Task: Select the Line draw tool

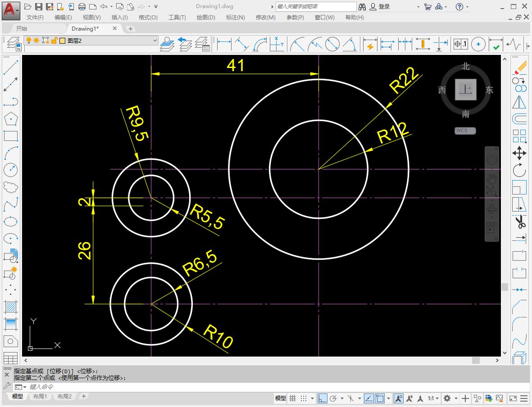Action: coord(10,68)
